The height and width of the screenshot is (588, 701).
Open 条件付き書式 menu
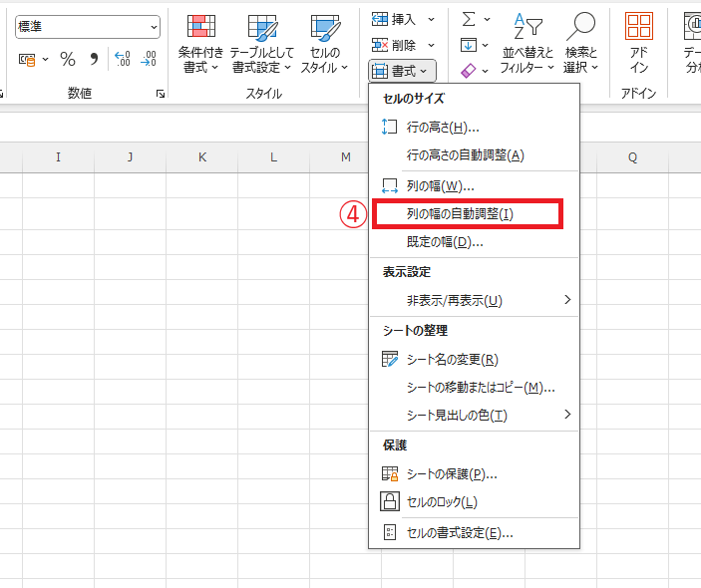(x=200, y=44)
